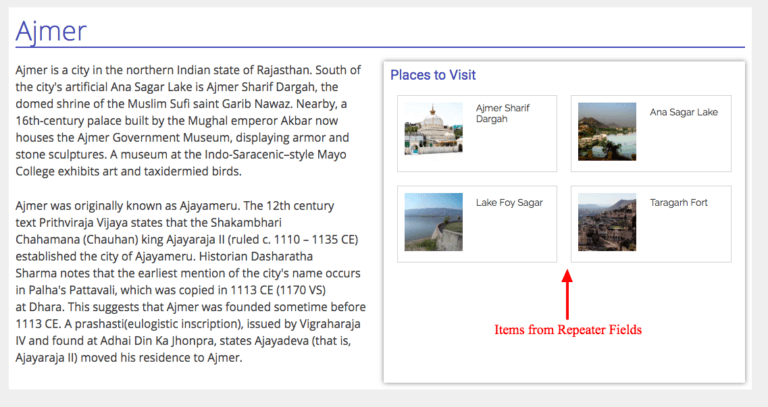The width and height of the screenshot is (768, 407).
Task: Select the Ana Sagar Lake card
Action: click(651, 133)
